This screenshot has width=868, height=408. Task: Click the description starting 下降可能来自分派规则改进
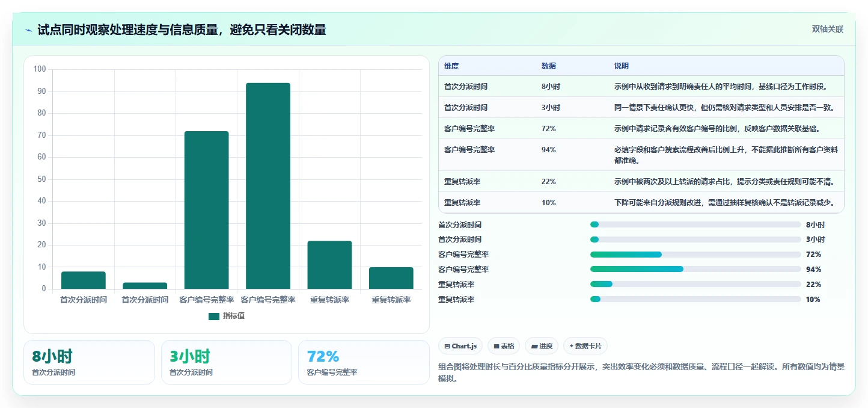pos(724,203)
